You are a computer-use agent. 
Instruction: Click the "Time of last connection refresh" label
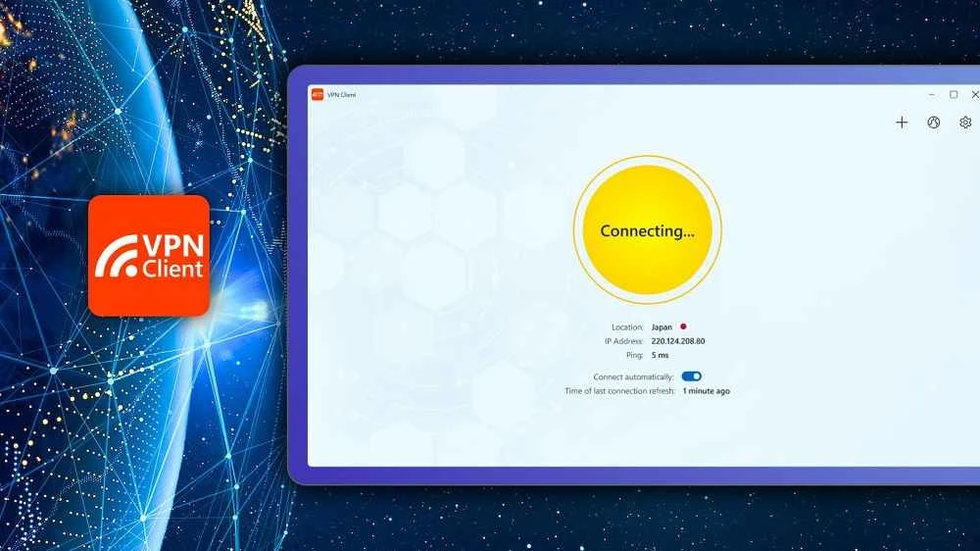click(x=620, y=391)
